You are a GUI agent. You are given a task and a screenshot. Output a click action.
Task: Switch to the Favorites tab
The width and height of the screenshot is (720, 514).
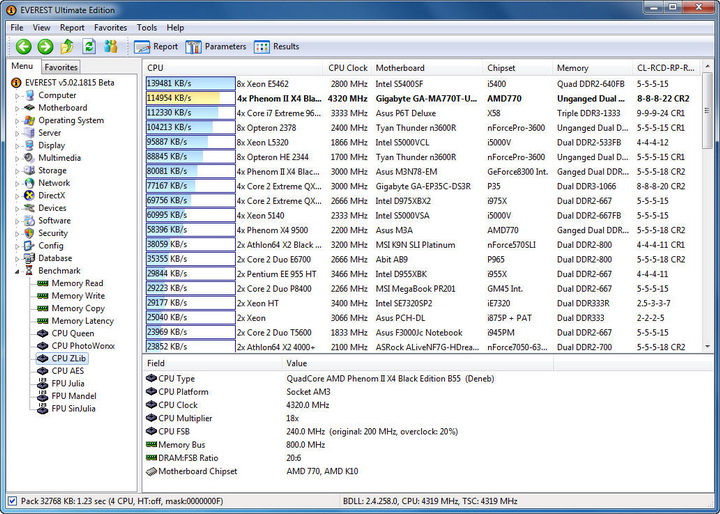click(61, 67)
